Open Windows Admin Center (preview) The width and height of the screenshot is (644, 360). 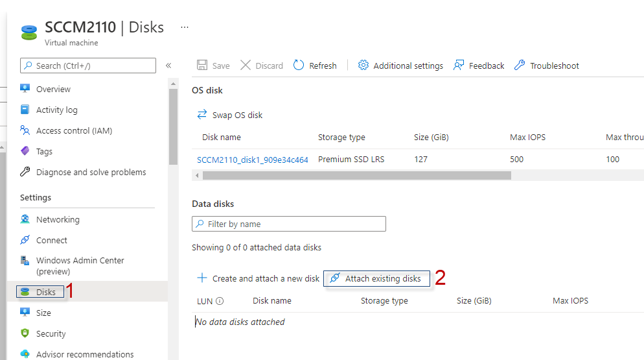click(80, 266)
